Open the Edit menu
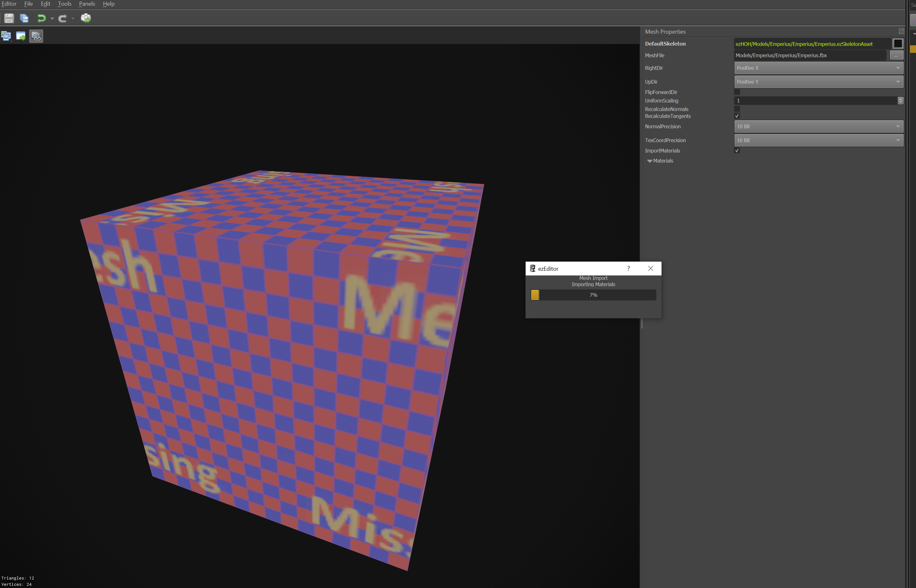 46,4
